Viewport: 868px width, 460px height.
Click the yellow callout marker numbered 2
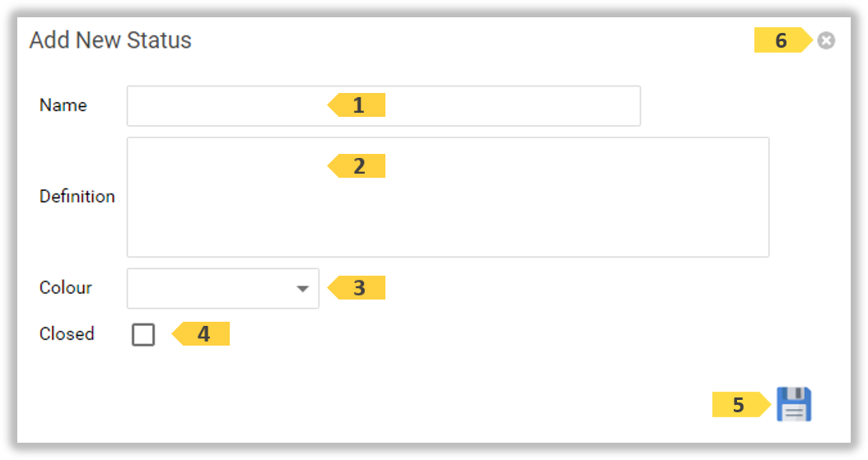358,166
